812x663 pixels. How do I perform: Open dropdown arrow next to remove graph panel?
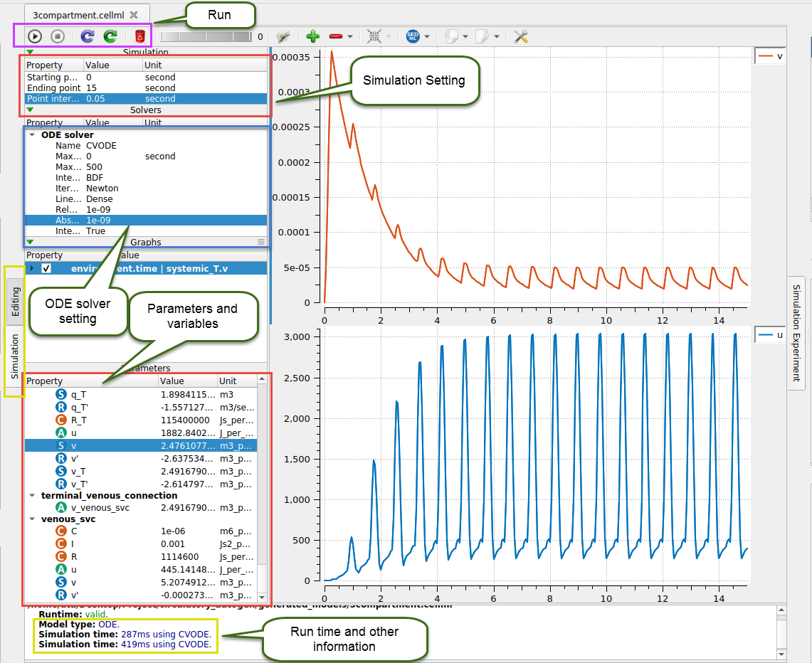click(x=350, y=37)
